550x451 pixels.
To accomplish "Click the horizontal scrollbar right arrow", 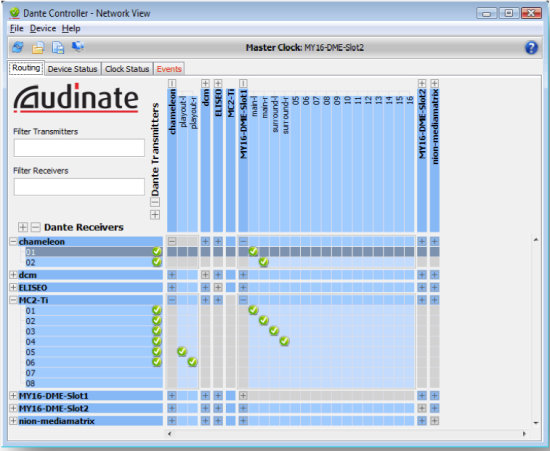I will (524, 434).
